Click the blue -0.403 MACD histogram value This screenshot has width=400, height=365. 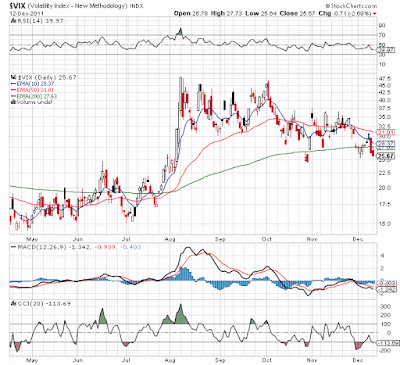[x=130, y=247]
